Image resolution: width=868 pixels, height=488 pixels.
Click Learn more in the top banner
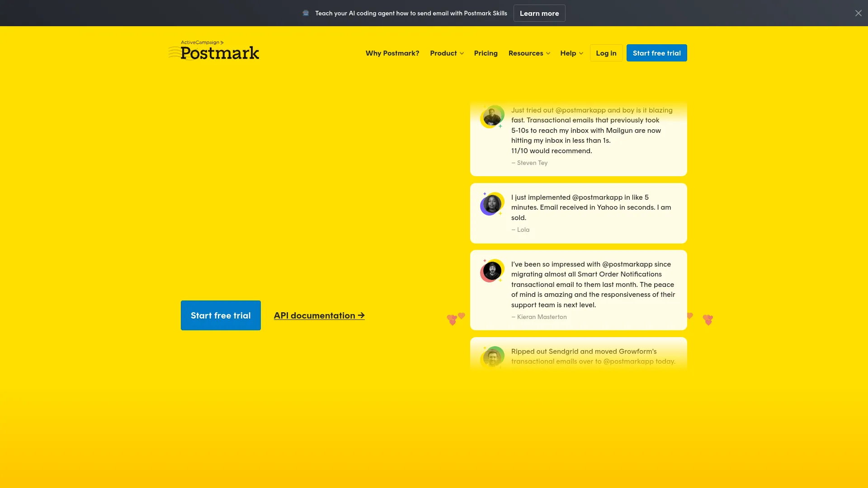[539, 13]
